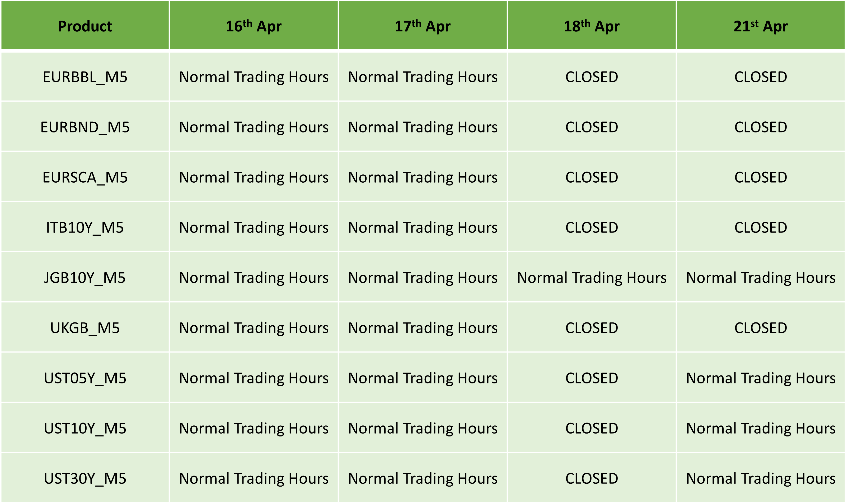848x504 pixels.
Task: Click EURBBL_M5 CLOSED cell under 18th Apr
Action: [x=591, y=77]
